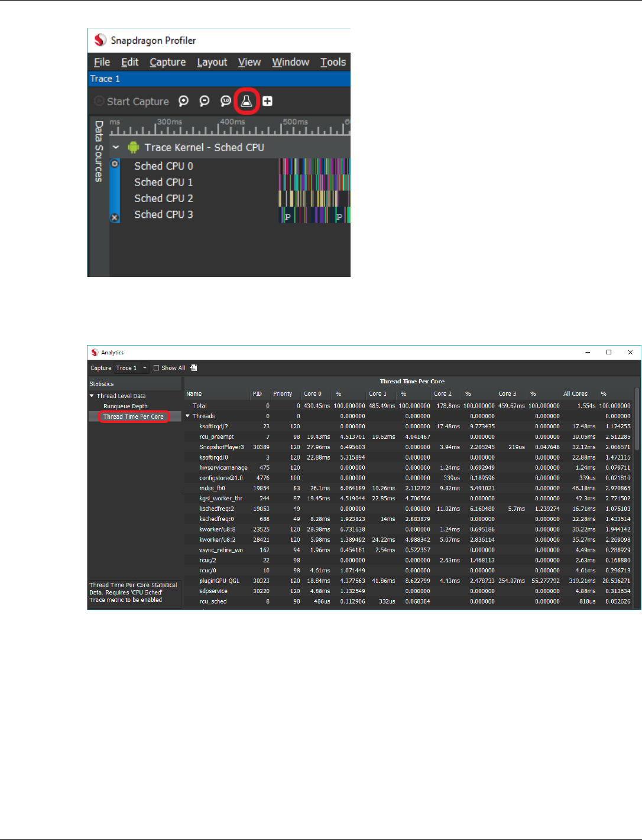
Task: Open the Data Sources side panel
Action: pyautogui.click(x=99, y=151)
